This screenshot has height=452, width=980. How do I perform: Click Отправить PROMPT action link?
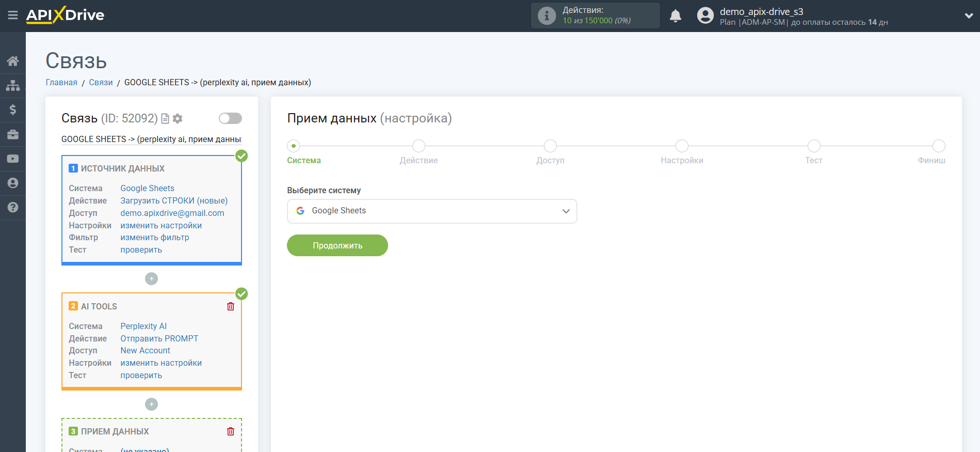tap(159, 339)
